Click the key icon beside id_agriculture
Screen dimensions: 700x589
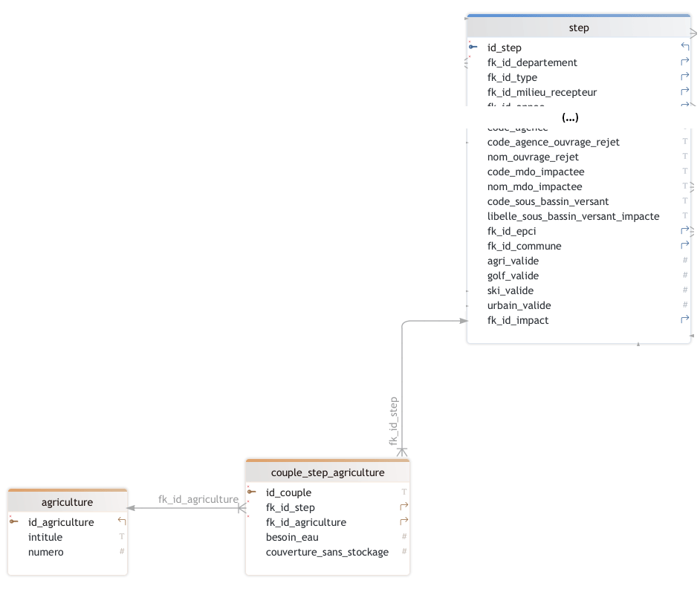click(x=14, y=521)
